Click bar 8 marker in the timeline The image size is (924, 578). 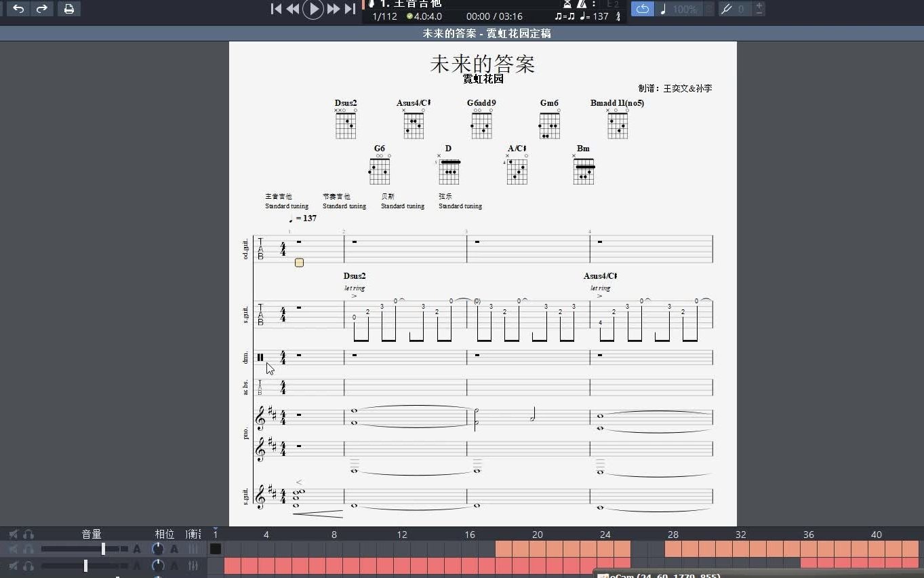(334, 535)
